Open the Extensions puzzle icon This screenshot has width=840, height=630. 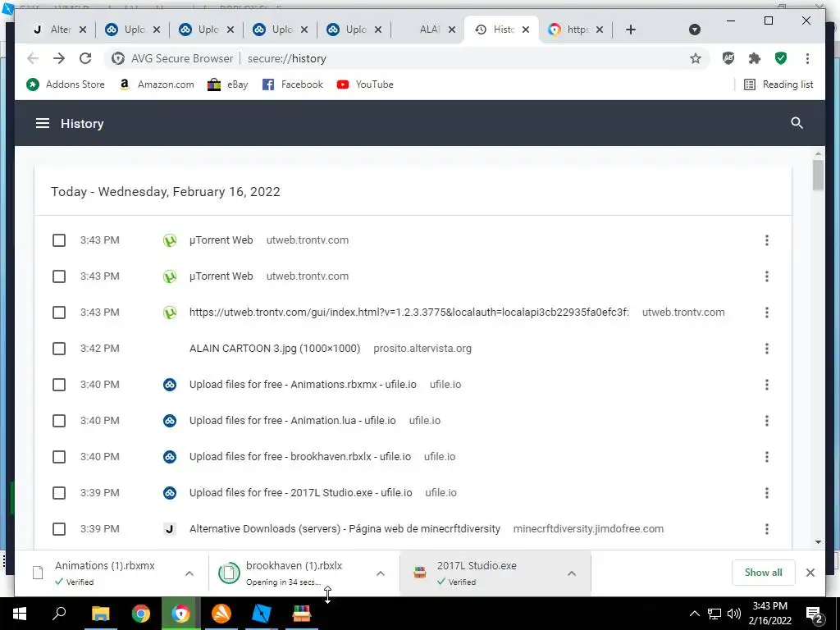[755, 58]
